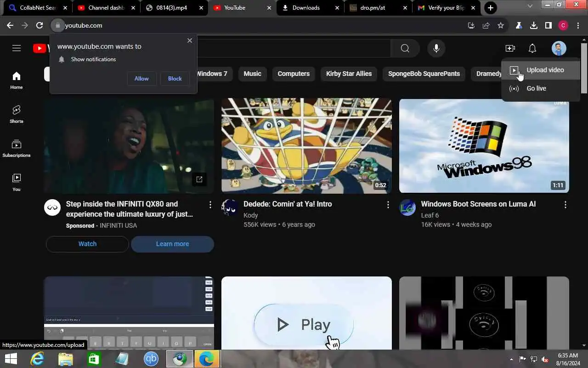The width and height of the screenshot is (588, 368).
Task: Go back in the browser
Action: [11, 25]
